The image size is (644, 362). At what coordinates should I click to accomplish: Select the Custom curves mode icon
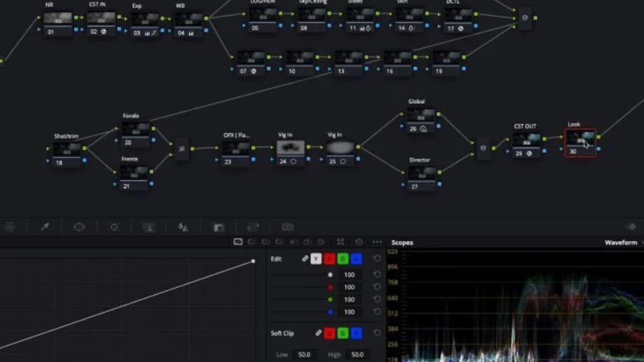238,242
